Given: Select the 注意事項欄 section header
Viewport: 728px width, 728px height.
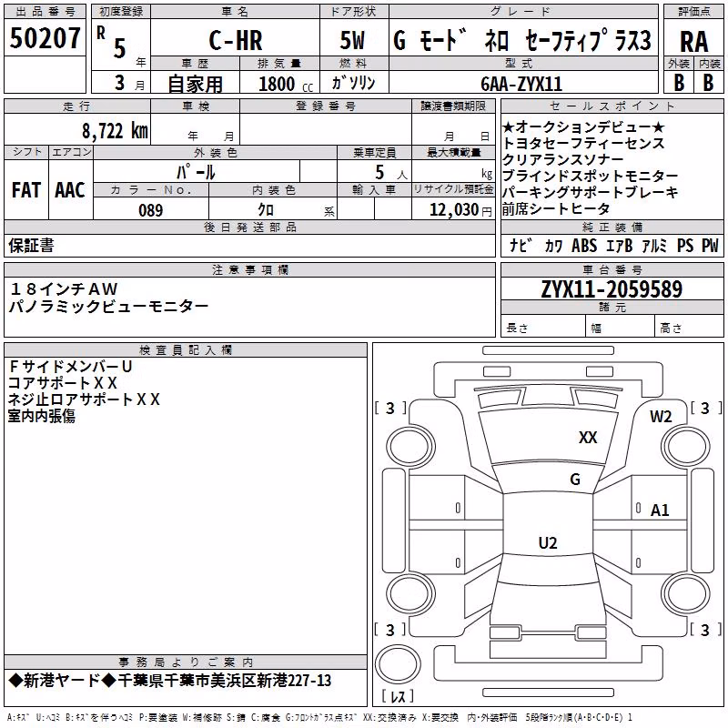Looking at the screenshot, I should pyautogui.click(x=249, y=269).
